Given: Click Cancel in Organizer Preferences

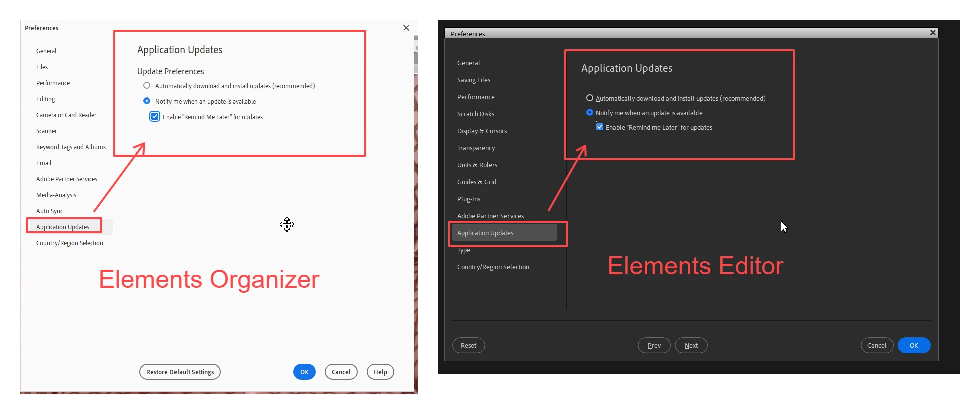Looking at the screenshot, I should point(341,372).
